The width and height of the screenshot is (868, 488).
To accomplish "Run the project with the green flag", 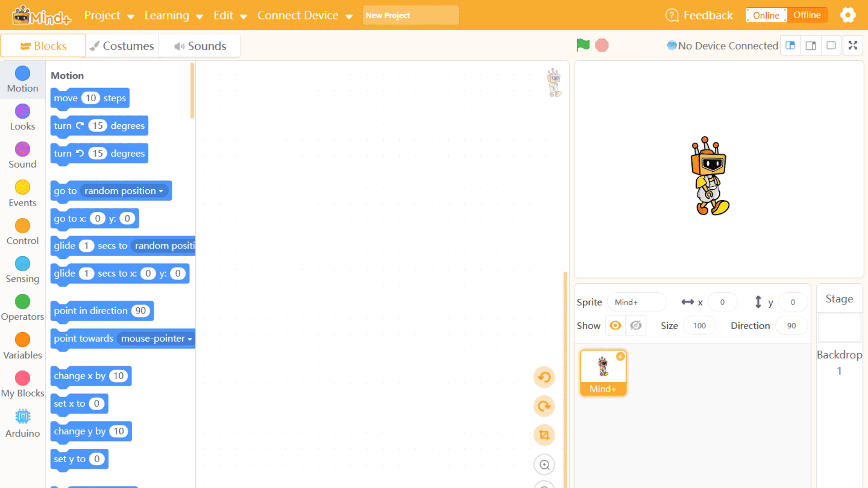I will pyautogui.click(x=583, y=45).
